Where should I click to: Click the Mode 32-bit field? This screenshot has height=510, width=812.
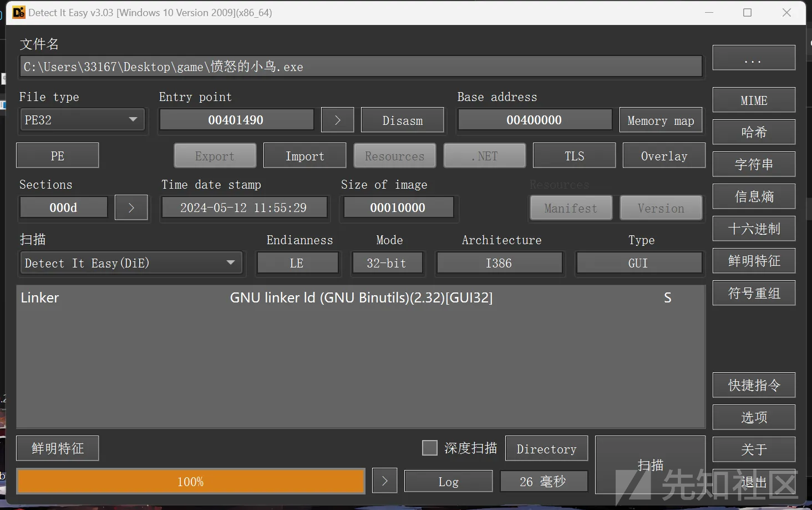387,263
